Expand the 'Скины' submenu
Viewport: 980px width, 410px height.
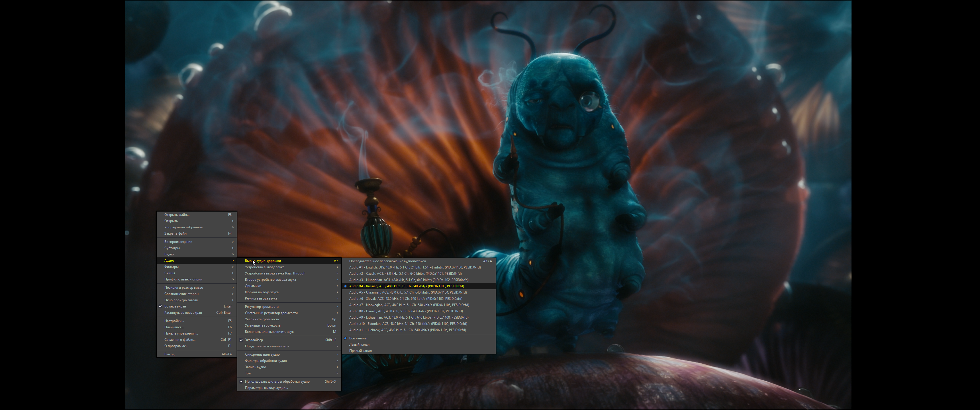click(197, 273)
